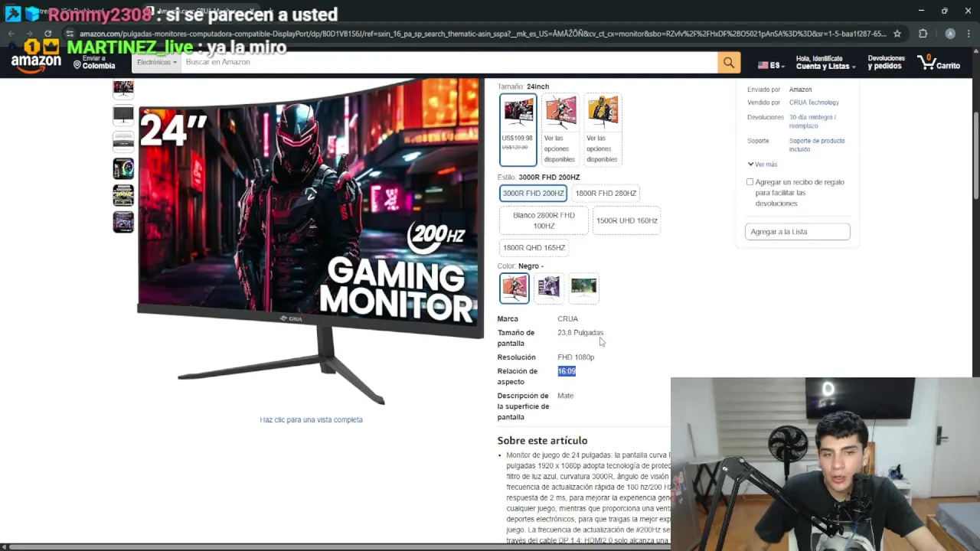Select style Blanco 2800R FHD 100HZ
This screenshot has height=551, width=980.
tap(544, 220)
